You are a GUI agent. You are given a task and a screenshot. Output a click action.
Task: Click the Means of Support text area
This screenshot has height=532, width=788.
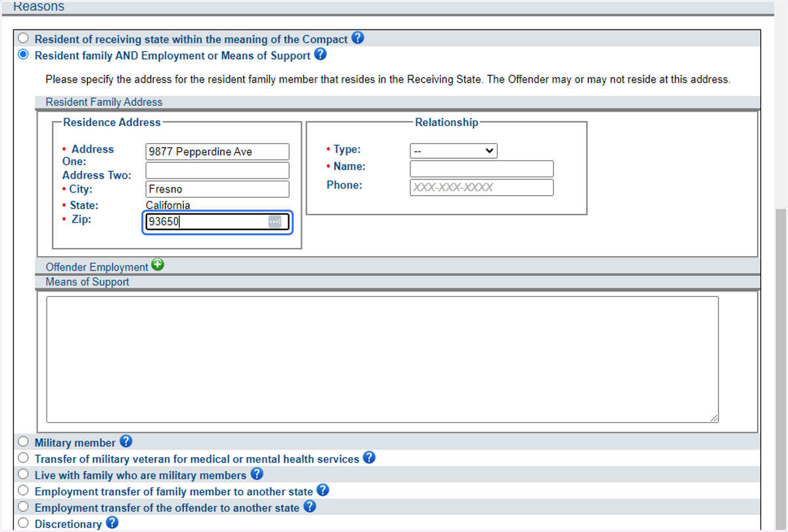tap(382, 359)
